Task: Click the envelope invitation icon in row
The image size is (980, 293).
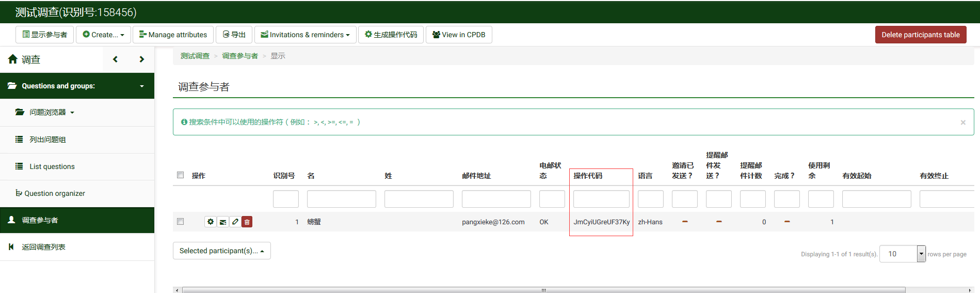Action: pos(223,222)
